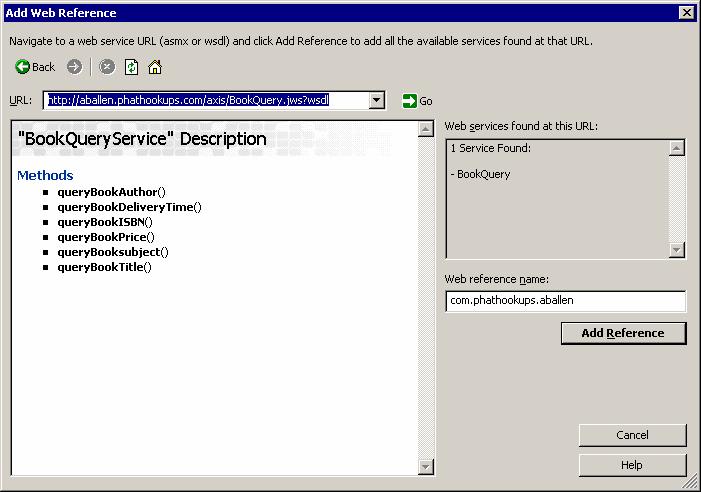This screenshot has width=701, height=492.
Task: Click the Cancel button
Action: (x=632, y=435)
